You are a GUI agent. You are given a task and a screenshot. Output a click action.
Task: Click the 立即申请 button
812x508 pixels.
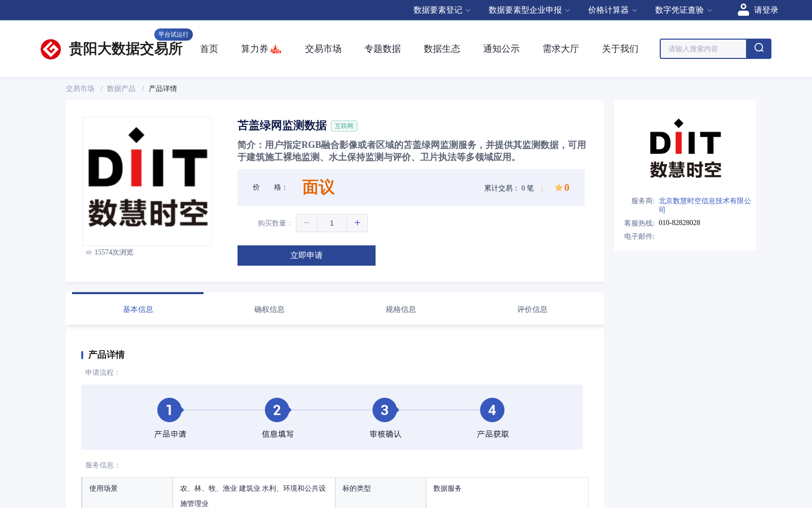tap(307, 256)
